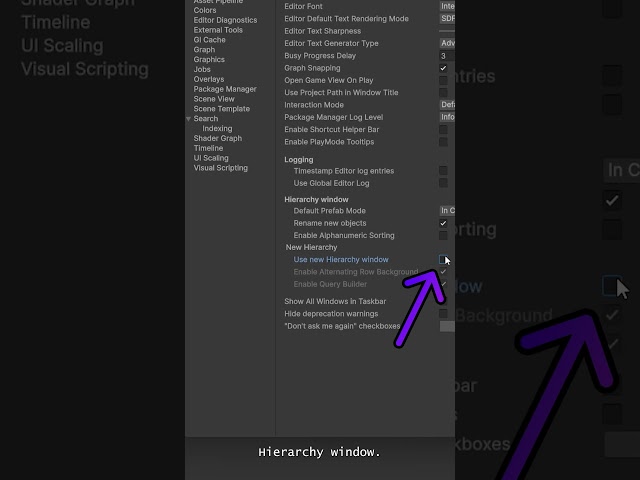Click the Use new Hierarchy window label
Image resolution: width=640 pixels, height=480 pixels.
341,260
